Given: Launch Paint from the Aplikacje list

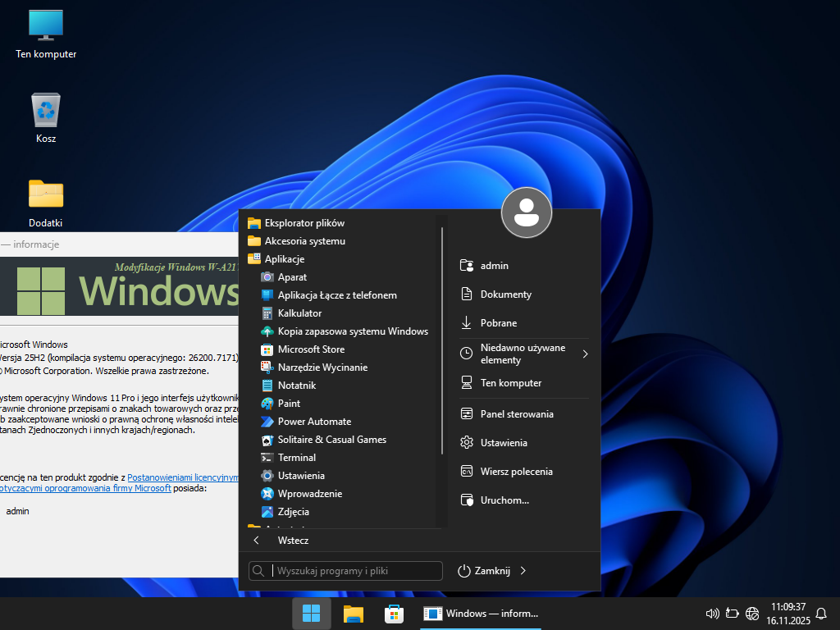Looking at the screenshot, I should tap(289, 404).
